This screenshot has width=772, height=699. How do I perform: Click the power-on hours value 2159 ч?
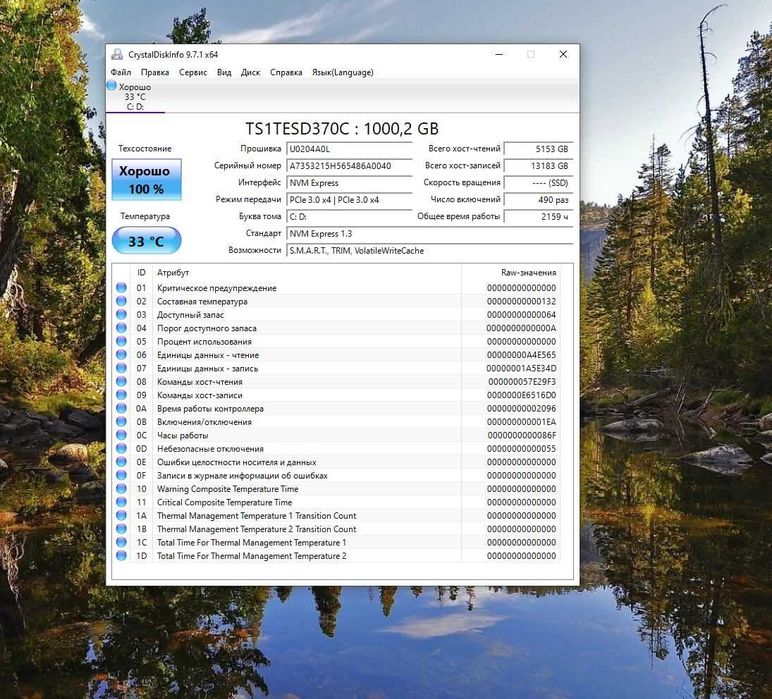(539, 217)
